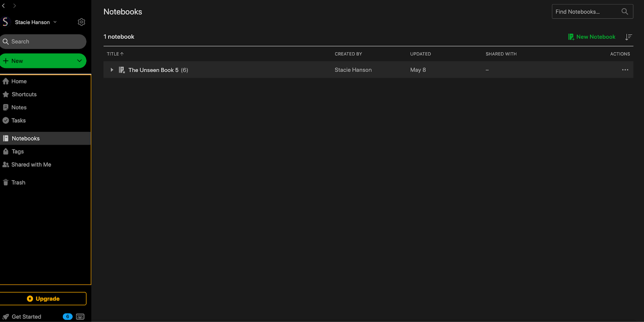Expand the Stacie Hanson account menu
644x322 pixels.
[x=55, y=22]
